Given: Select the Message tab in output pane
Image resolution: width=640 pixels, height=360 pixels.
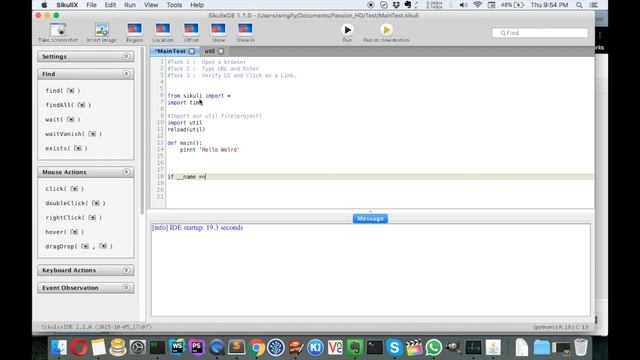Looking at the screenshot, I should [370, 218].
